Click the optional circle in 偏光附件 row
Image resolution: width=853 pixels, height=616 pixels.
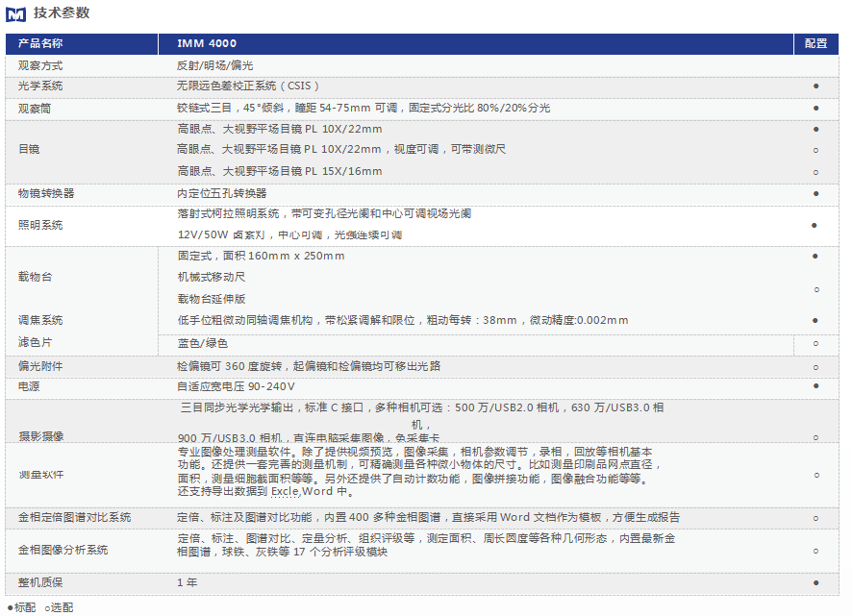(816, 367)
